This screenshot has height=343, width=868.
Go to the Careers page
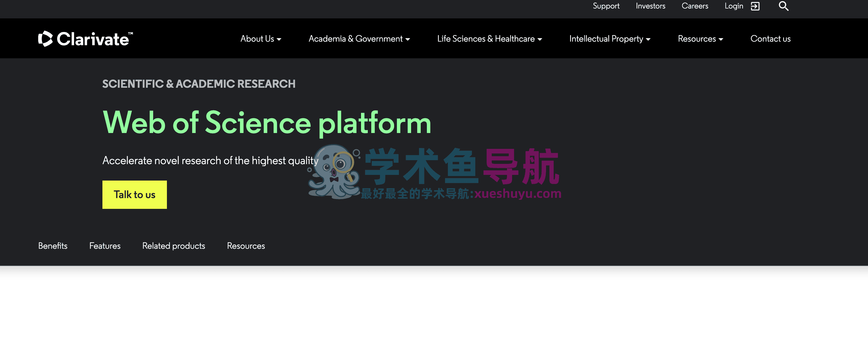pyautogui.click(x=695, y=6)
